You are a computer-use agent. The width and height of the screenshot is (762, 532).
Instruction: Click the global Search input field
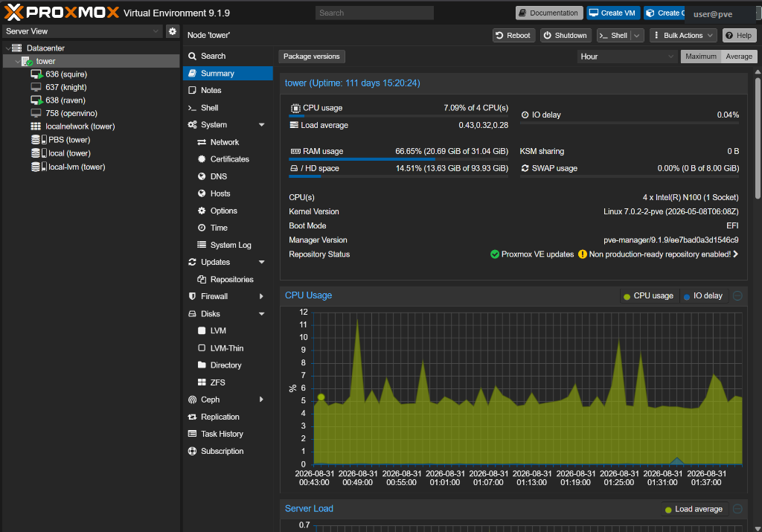[x=374, y=13]
